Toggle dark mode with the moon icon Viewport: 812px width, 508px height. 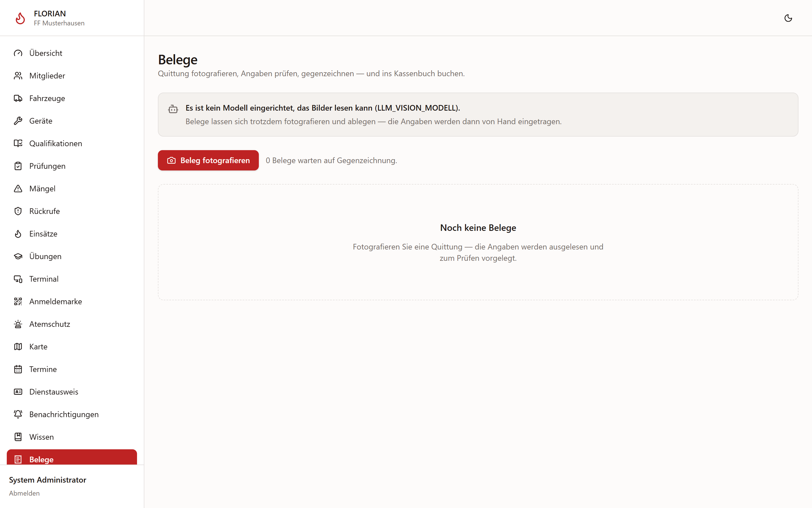[x=788, y=18]
